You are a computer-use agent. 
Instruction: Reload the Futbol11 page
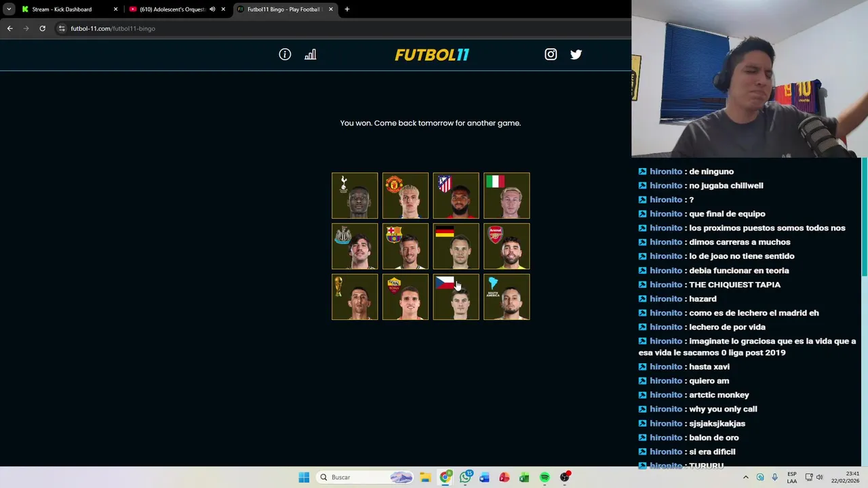42,28
